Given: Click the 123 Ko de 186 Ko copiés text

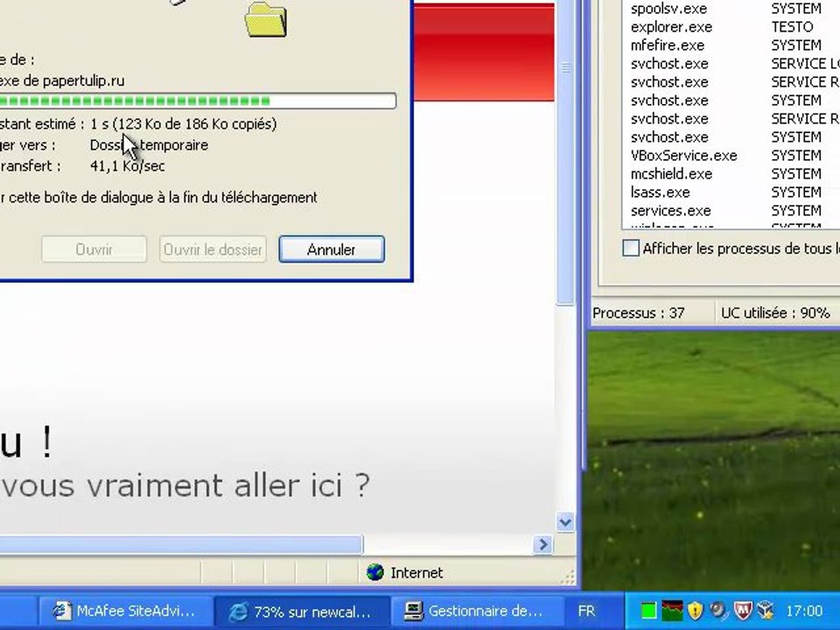Looking at the screenshot, I should coord(195,124).
